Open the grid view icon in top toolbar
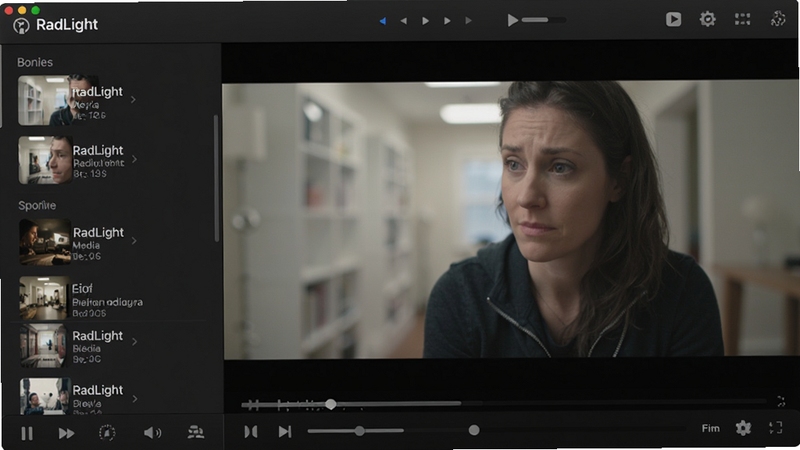Viewport: 800px width, 450px height. pyautogui.click(x=742, y=19)
